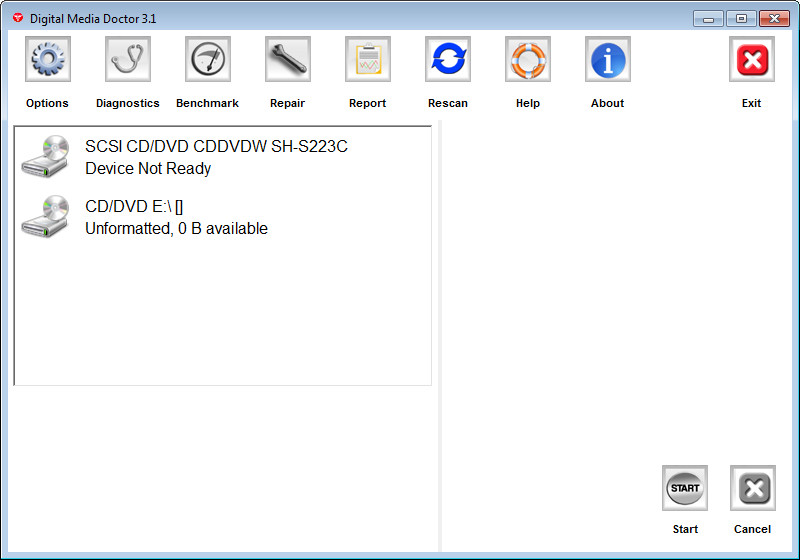
Task: Click the SCSI CD/DVD drive icon
Action: coord(45,157)
